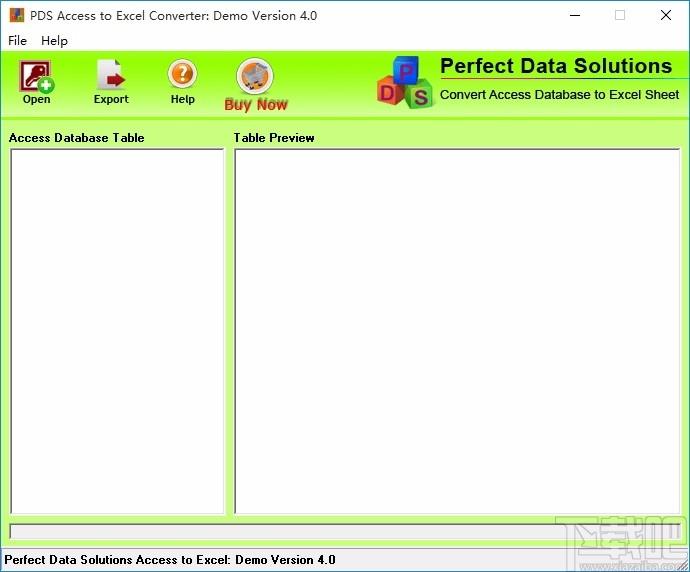
Task: Click the Buy Now shopping cart icon
Action: 255,84
